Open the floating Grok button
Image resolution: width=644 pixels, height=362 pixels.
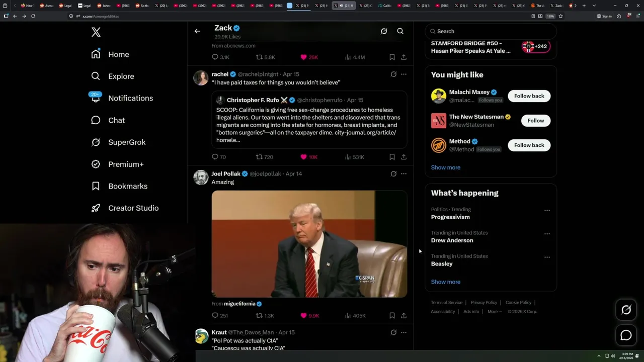click(626, 310)
